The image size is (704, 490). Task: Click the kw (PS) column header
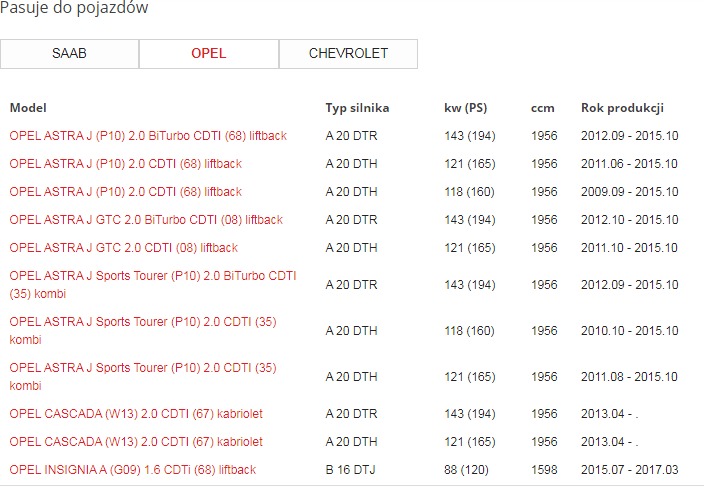465,108
